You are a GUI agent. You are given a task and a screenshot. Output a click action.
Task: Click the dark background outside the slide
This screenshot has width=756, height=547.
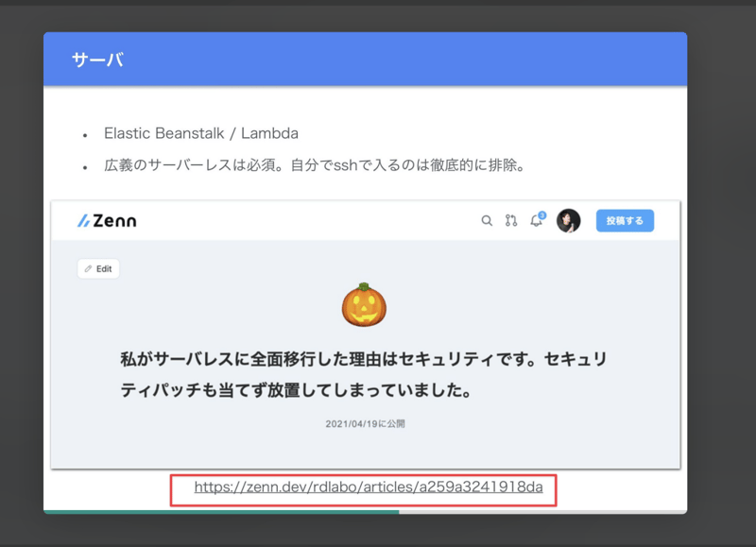[722, 283]
